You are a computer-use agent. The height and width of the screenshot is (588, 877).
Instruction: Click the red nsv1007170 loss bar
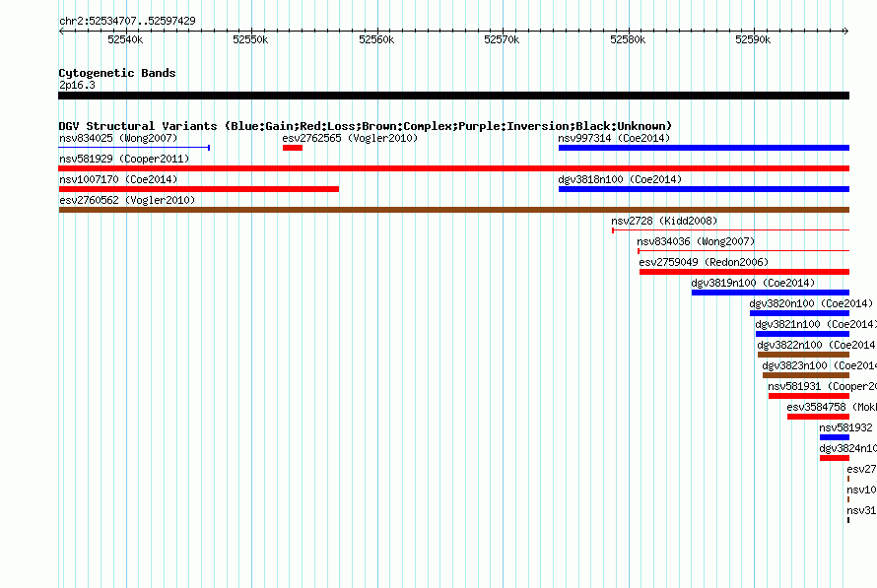(x=198, y=189)
